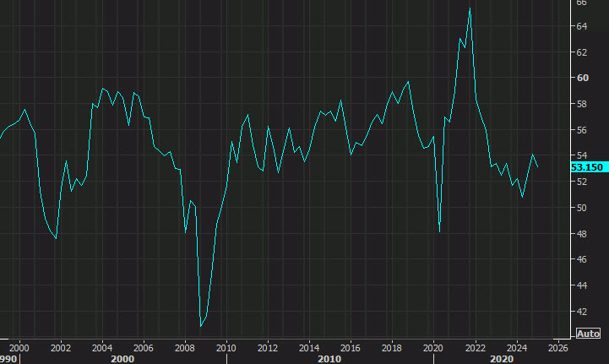Click the 2026 label on time axis
The width and height of the screenshot is (609, 364).
557,347
